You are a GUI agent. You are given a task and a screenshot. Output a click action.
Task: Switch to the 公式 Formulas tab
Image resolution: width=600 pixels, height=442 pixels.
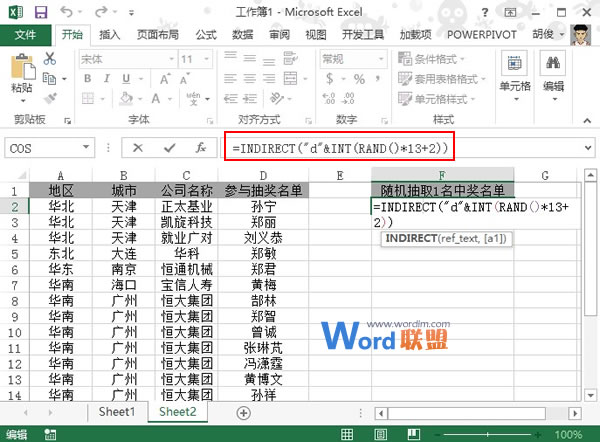click(x=206, y=35)
